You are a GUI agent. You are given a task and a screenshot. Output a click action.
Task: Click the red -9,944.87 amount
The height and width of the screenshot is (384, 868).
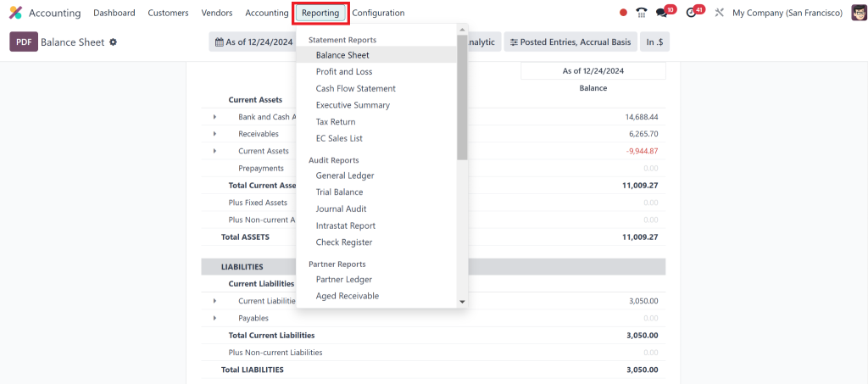[643, 151]
